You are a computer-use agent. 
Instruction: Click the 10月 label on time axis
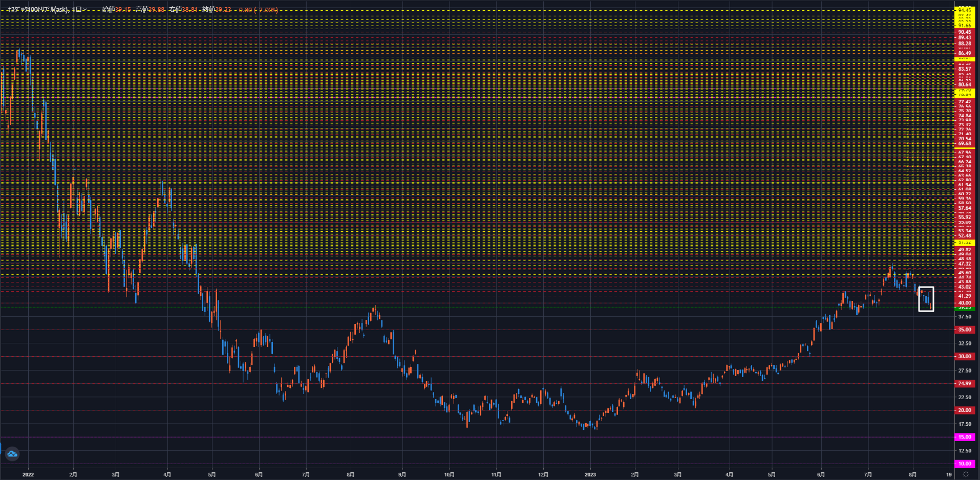click(449, 475)
